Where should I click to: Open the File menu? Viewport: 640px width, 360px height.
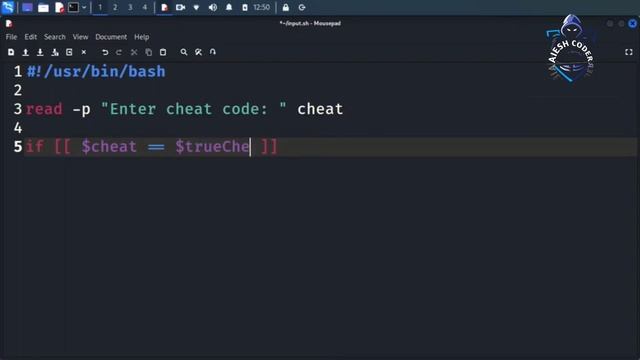11,37
